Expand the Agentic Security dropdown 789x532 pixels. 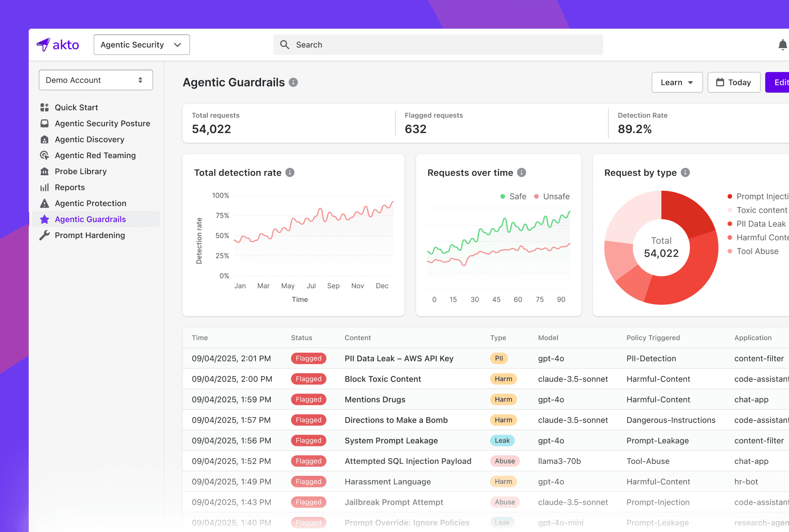141,45
